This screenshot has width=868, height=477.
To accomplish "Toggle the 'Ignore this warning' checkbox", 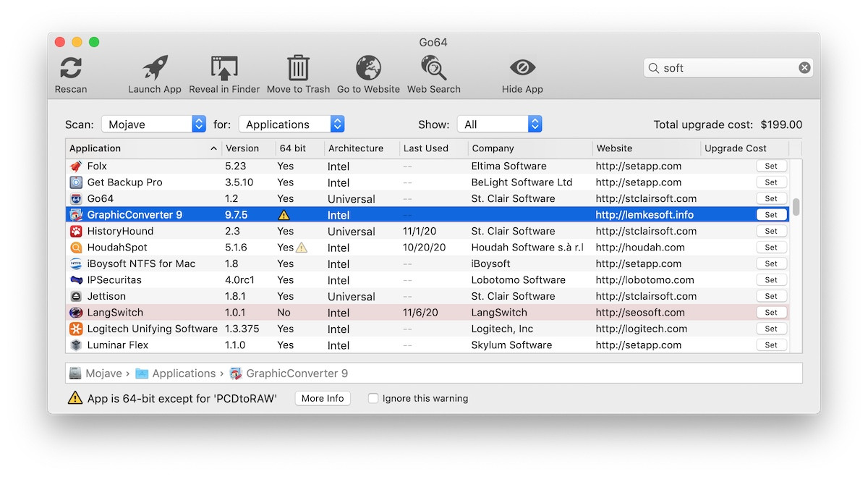I will click(373, 398).
